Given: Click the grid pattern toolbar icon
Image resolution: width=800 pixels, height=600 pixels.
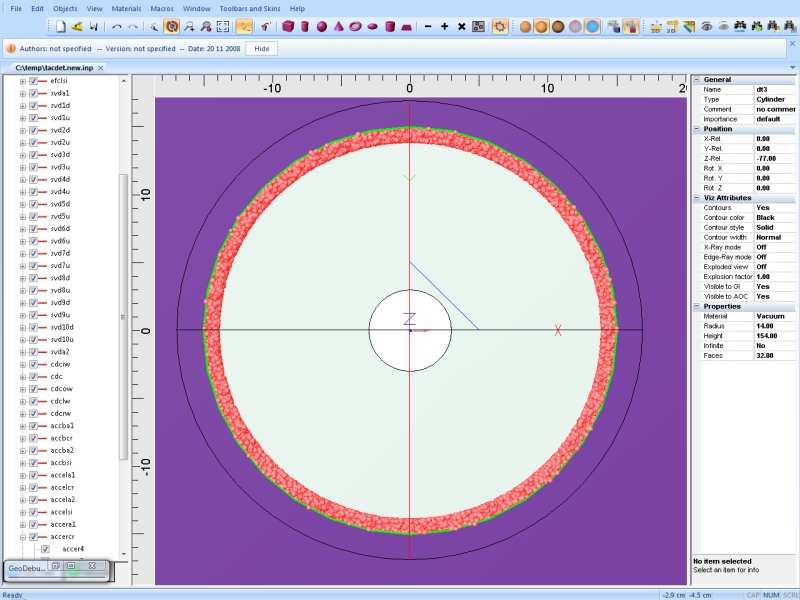Looking at the screenshot, I should 479,27.
